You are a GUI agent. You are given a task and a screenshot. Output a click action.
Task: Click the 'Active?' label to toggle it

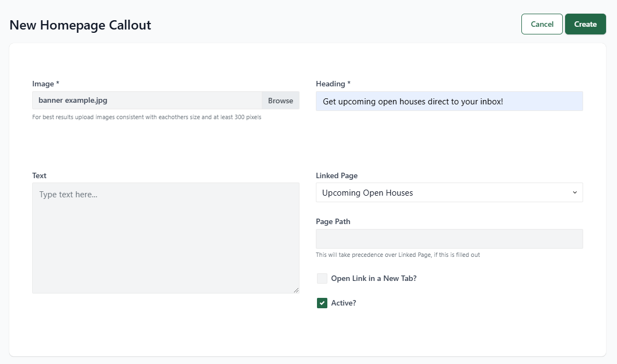343,302
